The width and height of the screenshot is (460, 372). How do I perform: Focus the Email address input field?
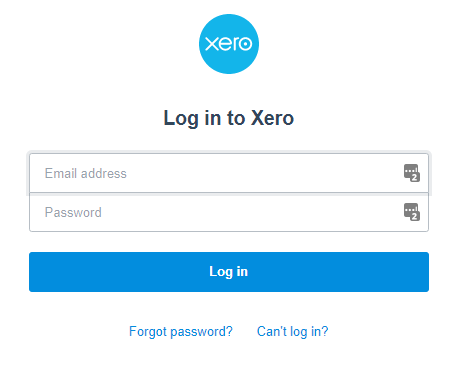point(229,173)
